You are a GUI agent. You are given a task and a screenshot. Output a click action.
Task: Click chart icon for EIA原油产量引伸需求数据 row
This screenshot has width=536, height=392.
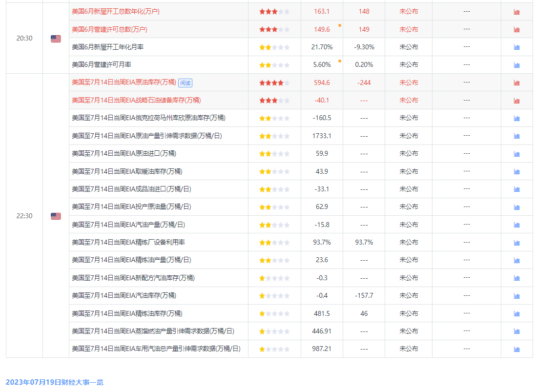tap(516, 136)
